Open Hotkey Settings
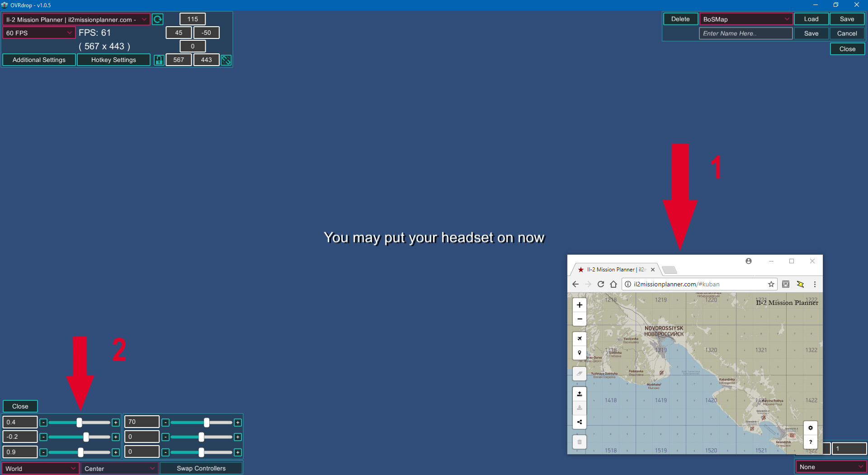 (x=113, y=60)
